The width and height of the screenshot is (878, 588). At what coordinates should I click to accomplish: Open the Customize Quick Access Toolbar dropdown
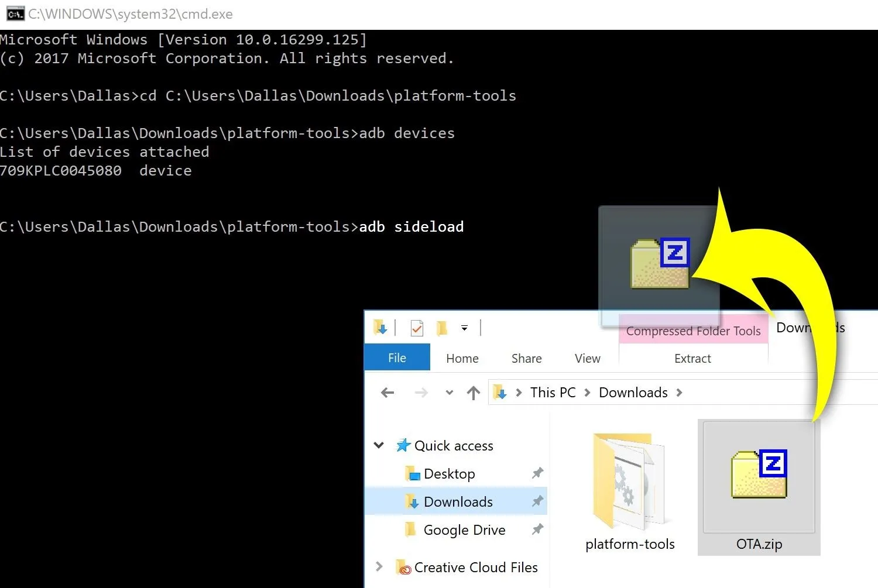[464, 328]
